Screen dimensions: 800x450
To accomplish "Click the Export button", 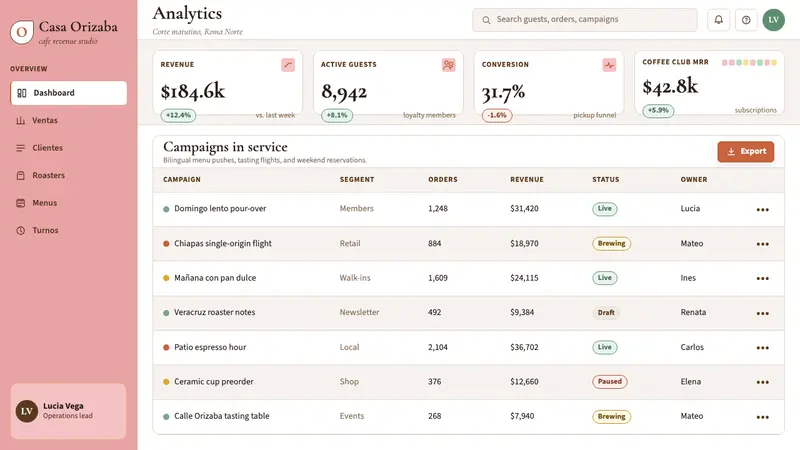I will [745, 152].
